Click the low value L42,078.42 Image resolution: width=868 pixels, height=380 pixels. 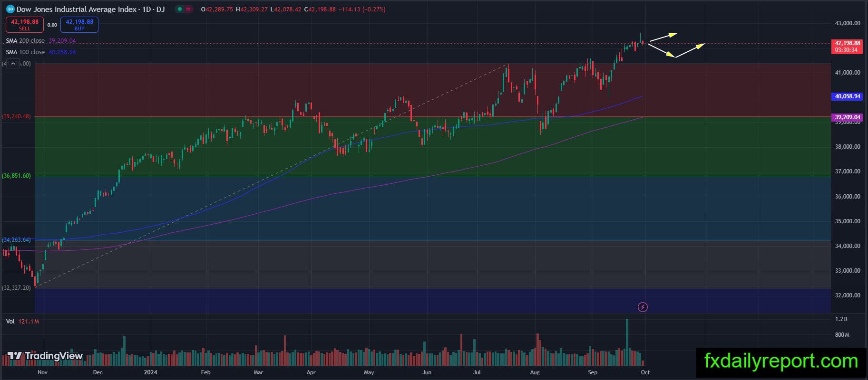coord(285,9)
